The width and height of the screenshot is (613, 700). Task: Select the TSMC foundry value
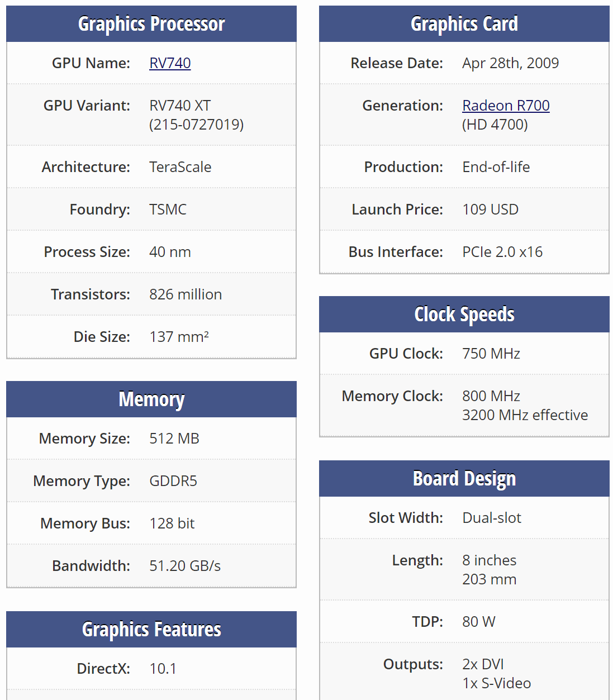tap(168, 209)
